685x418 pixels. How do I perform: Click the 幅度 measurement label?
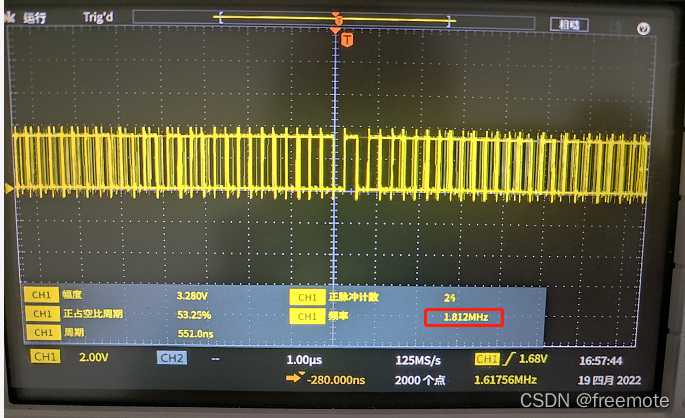tap(72, 295)
